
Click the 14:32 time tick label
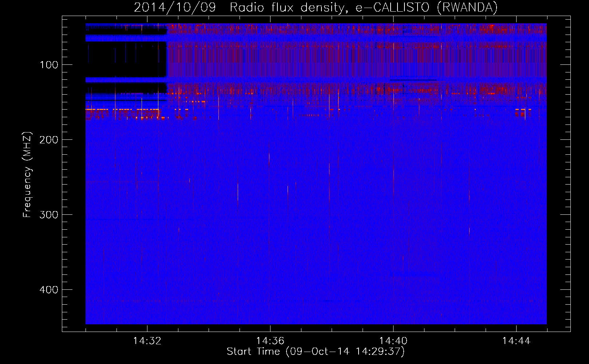click(147, 341)
